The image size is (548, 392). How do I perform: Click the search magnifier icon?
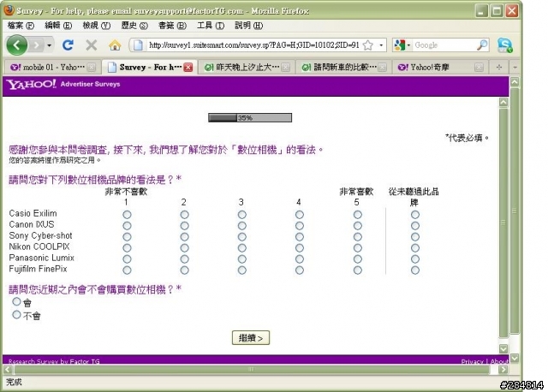[x=482, y=45]
